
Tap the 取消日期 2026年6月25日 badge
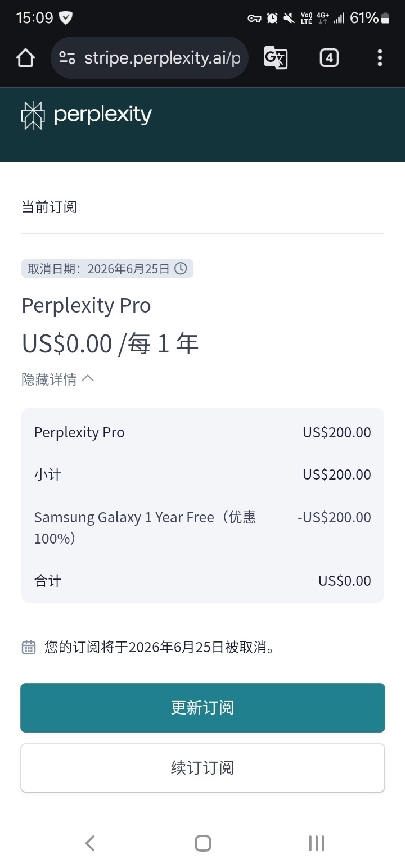[x=107, y=269]
